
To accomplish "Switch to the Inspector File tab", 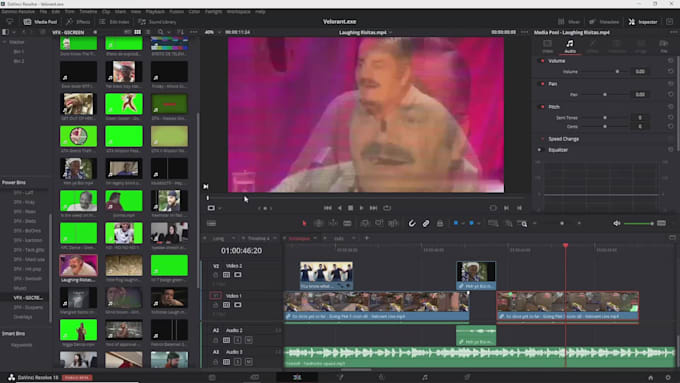I will tap(664, 46).
